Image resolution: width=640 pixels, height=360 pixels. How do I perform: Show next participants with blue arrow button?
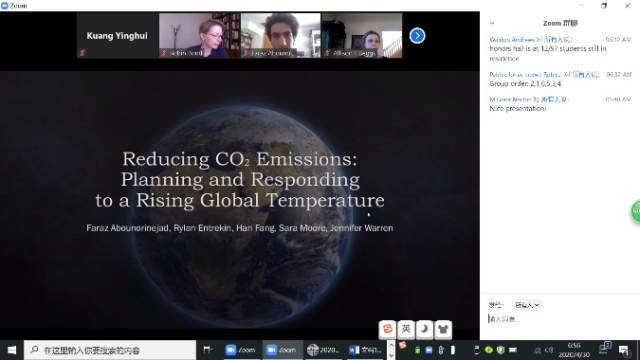(417, 36)
